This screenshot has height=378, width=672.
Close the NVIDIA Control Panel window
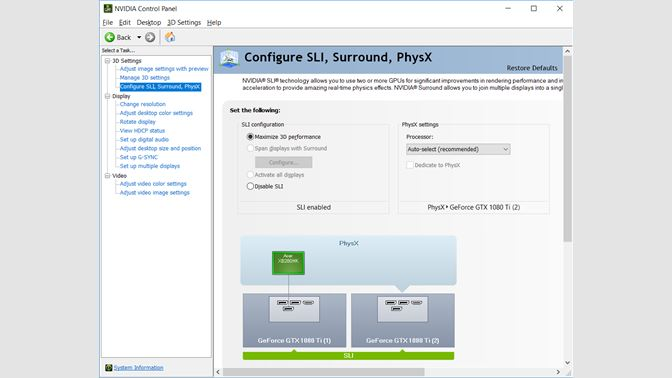click(x=560, y=8)
